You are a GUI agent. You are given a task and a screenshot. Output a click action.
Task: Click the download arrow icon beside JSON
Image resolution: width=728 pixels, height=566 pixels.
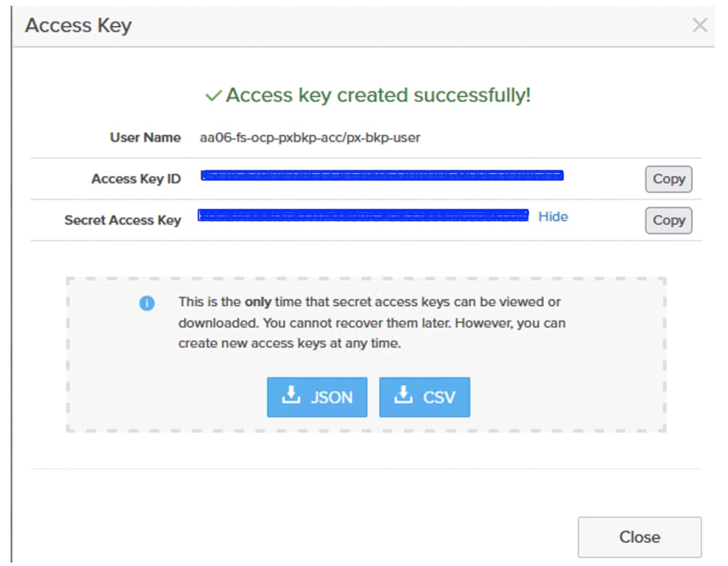(291, 396)
